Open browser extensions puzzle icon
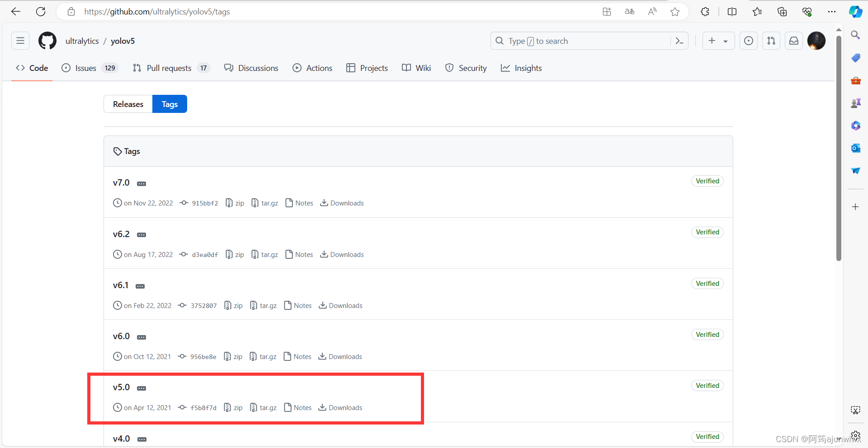Viewport: 868px width, 448px height. 705,12
